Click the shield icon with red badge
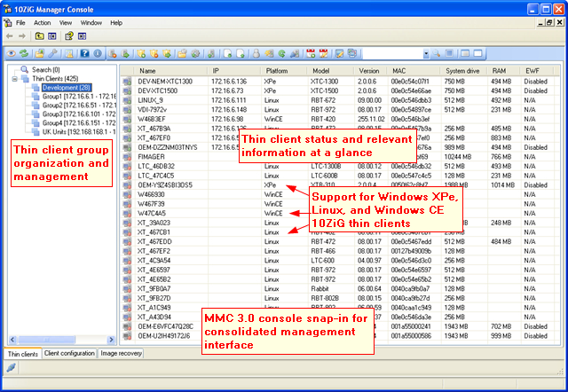The height and width of the screenshot is (392, 568). 154,54
